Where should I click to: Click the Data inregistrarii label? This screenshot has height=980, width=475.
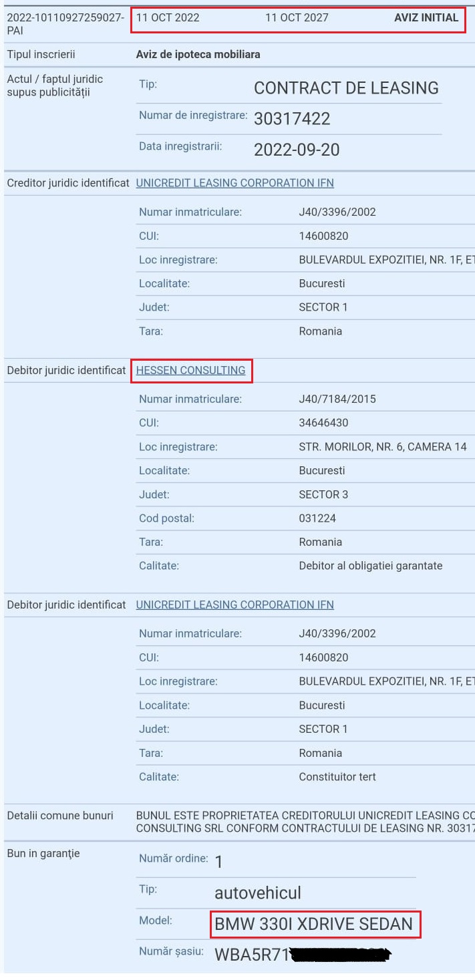(180, 146)
